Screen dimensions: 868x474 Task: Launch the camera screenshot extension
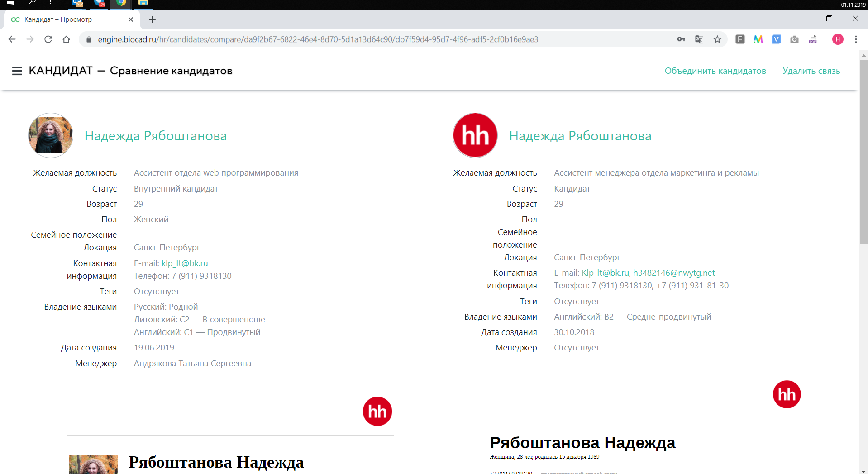pos(794,39)
